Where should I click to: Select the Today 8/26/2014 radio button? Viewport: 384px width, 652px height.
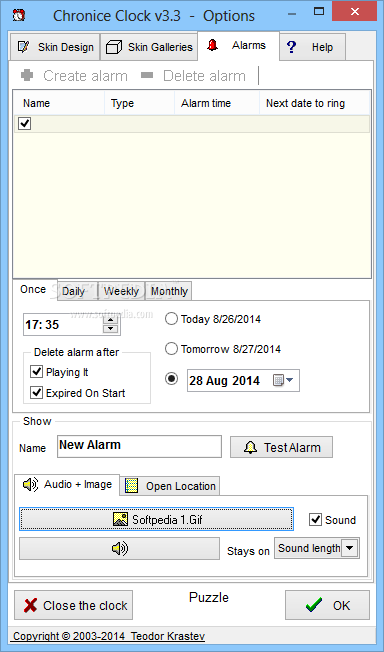(171, 319)
